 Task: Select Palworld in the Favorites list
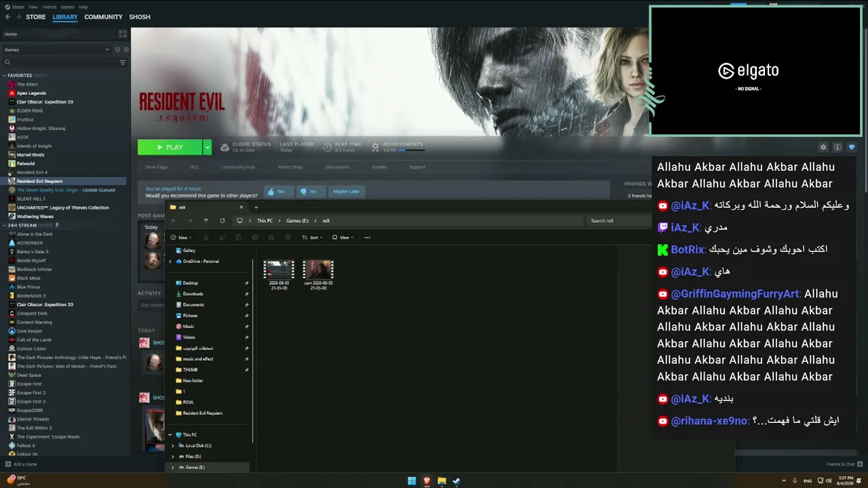pyautogui.click(x=26, y=163)
